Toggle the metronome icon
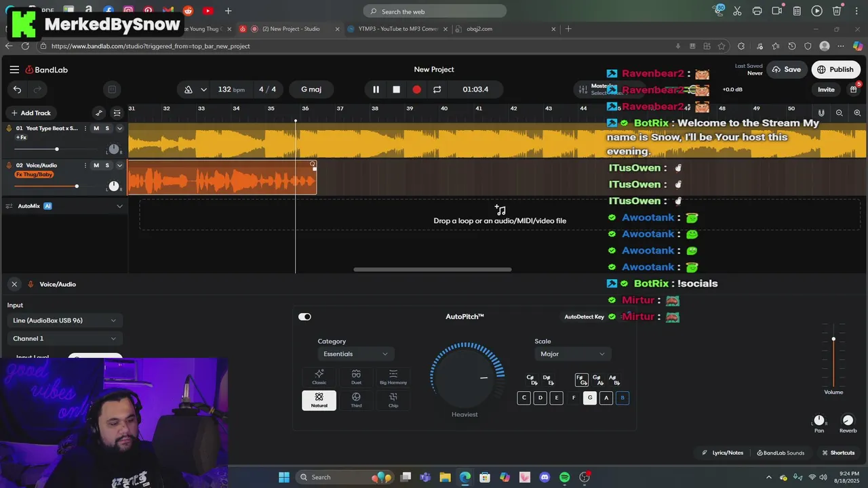This screenshot has width=868, height=488. tap(189, 89)
